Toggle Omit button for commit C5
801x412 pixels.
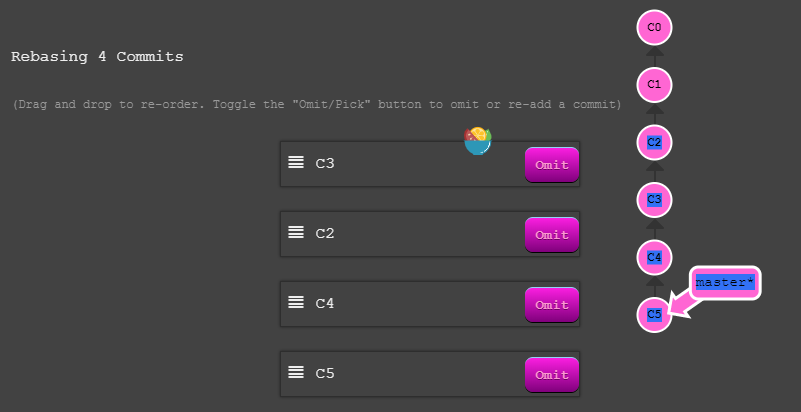click(552, 375)
